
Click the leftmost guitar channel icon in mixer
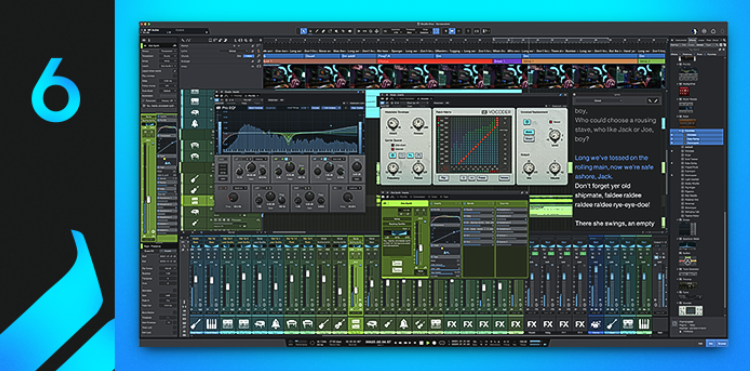tap(196, 324)
